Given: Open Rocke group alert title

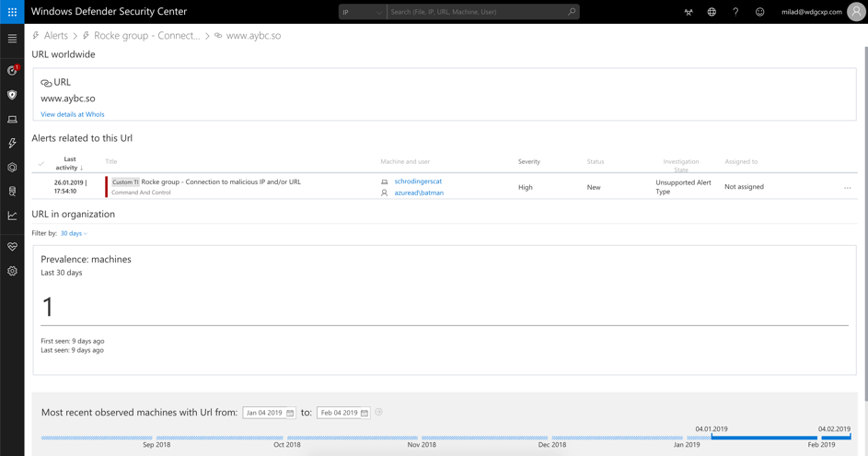Looking at the screenshot, I should tap(221, 181).
